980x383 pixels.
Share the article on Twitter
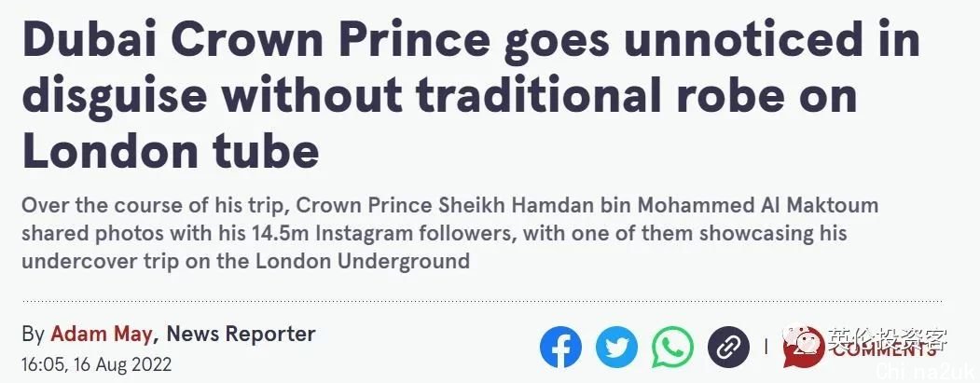pos(616,347)
